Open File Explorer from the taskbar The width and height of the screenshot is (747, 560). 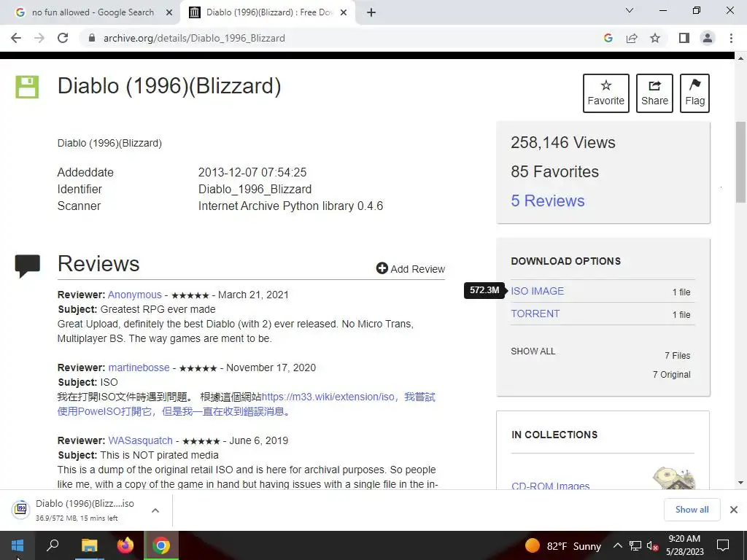click(x=89, y=545)
